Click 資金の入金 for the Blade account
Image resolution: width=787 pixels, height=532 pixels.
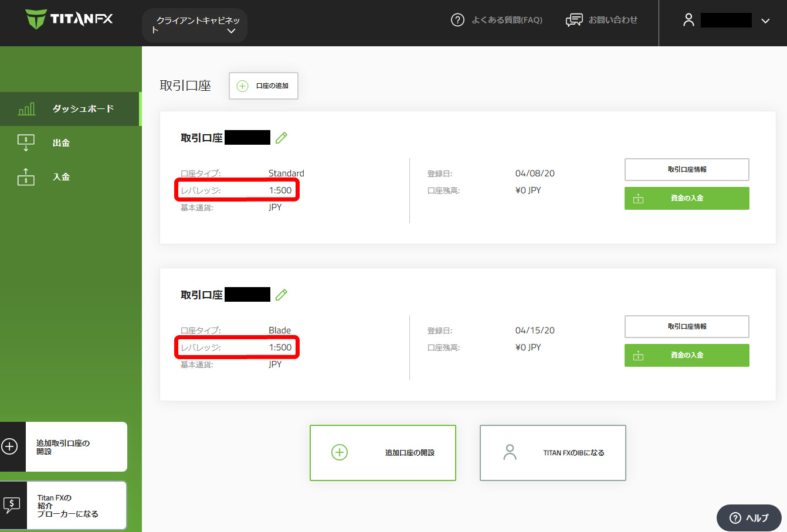687,355
